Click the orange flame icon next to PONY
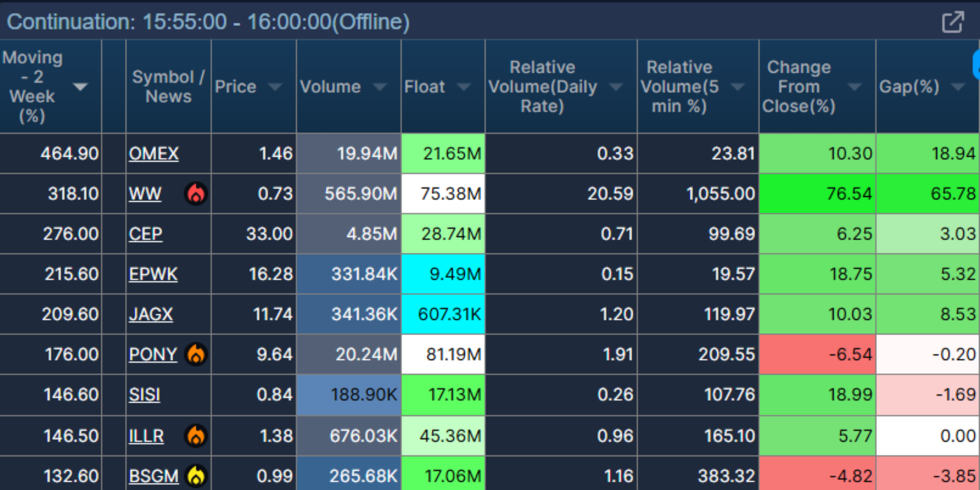The image size is (980, 490). 196,354
